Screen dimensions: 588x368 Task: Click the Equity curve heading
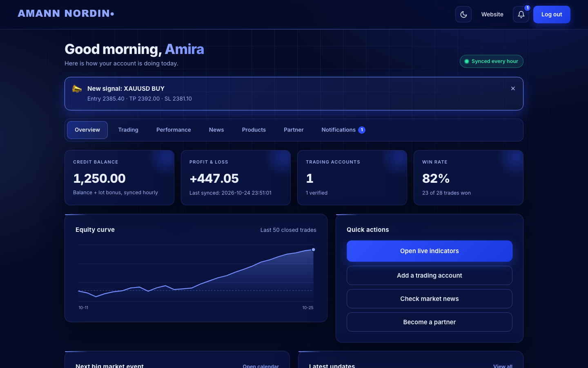(95, 230)
